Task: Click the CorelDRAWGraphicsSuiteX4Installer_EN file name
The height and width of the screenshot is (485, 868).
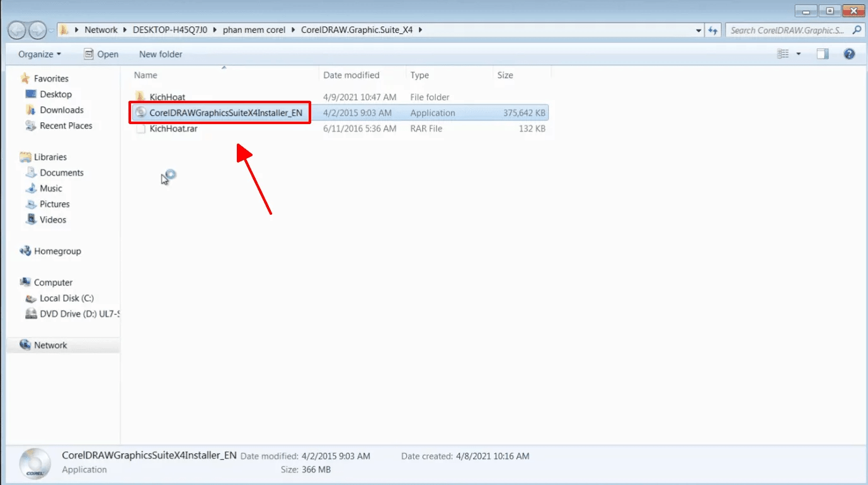Action: click(x=226, y=113)
